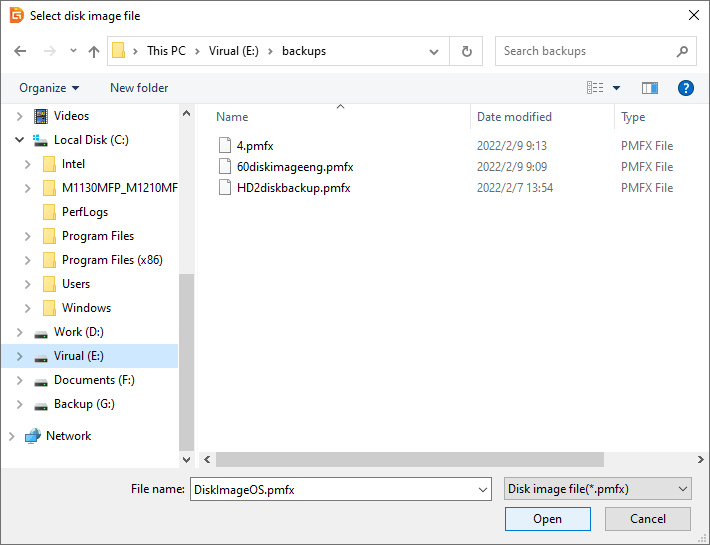The height and width of the screenshot is (545, 710).
Task: Open the Organize menu
Action: click(x=49, y=88)
